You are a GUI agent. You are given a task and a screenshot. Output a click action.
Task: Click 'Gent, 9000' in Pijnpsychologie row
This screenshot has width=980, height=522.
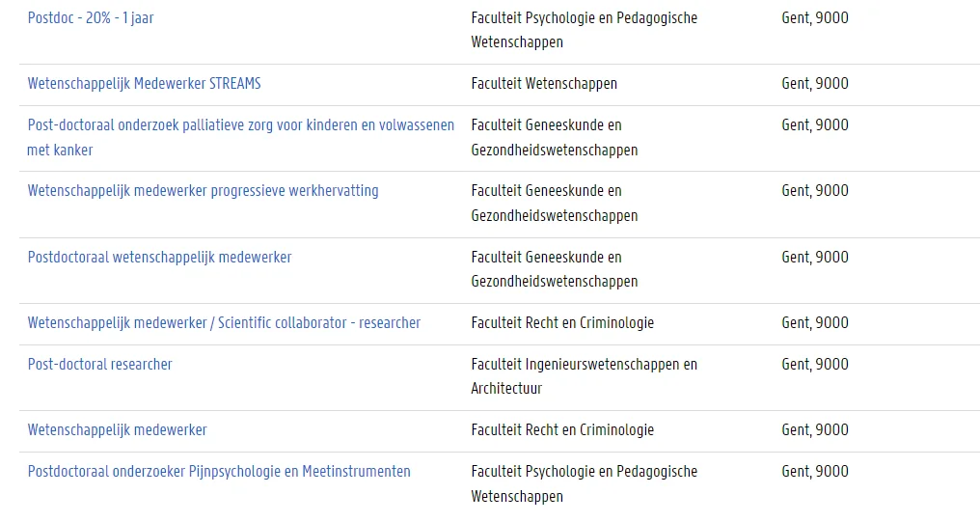tap(815, 472)
